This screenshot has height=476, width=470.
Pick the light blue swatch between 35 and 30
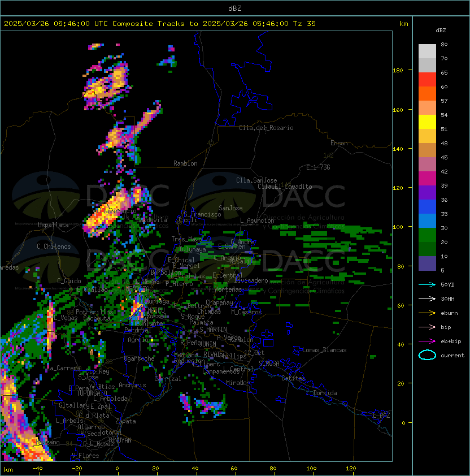427,221
